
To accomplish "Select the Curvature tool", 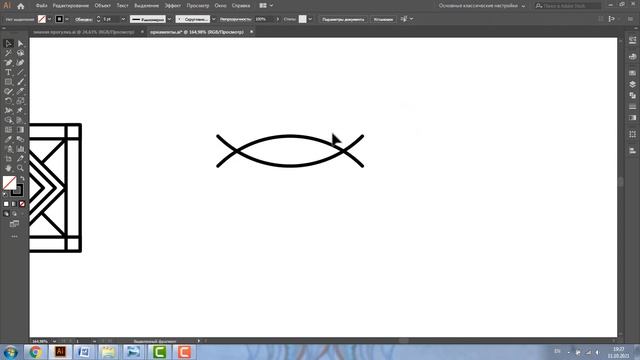I will click(20, 63).
